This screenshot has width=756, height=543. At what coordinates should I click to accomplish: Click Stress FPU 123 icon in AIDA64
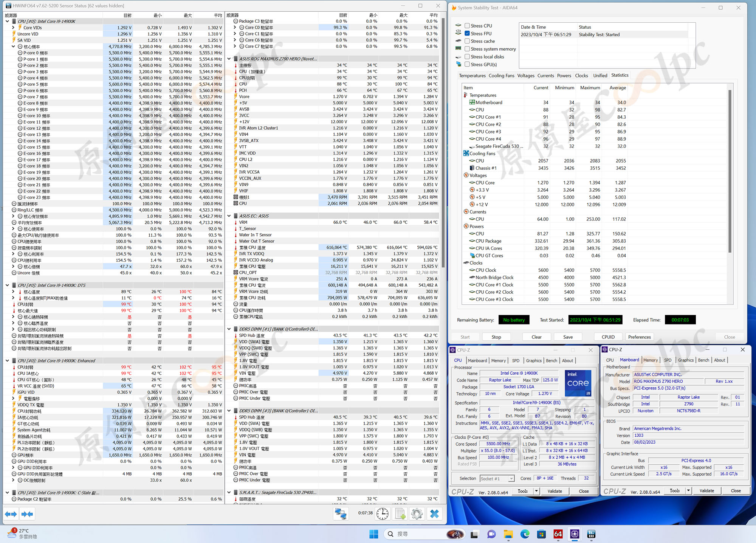pyautogui.click(x=459, y=33)
